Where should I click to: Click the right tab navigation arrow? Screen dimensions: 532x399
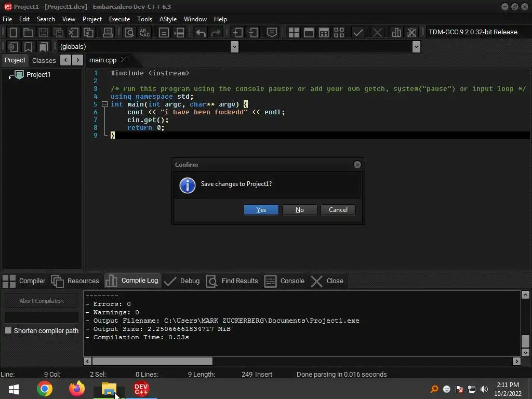point(78,60)
